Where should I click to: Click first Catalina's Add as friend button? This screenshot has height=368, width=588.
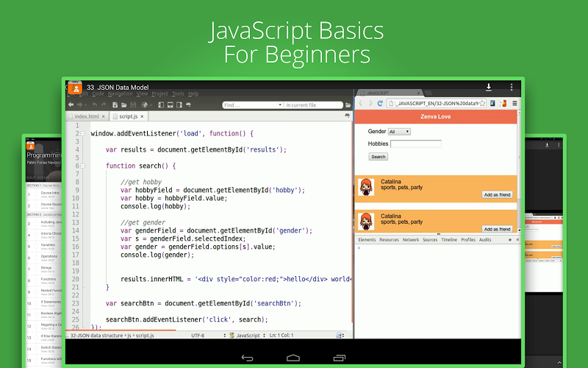point(497,194)
